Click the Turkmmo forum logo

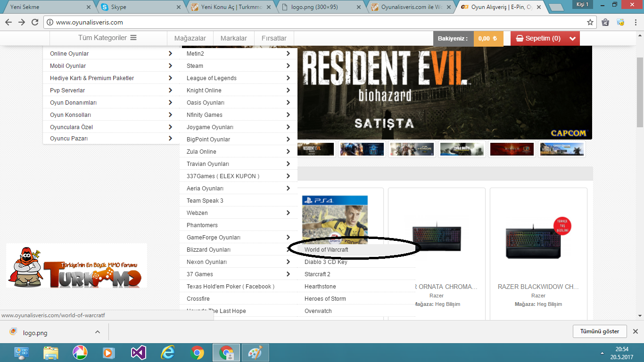[x=76, y=266]
